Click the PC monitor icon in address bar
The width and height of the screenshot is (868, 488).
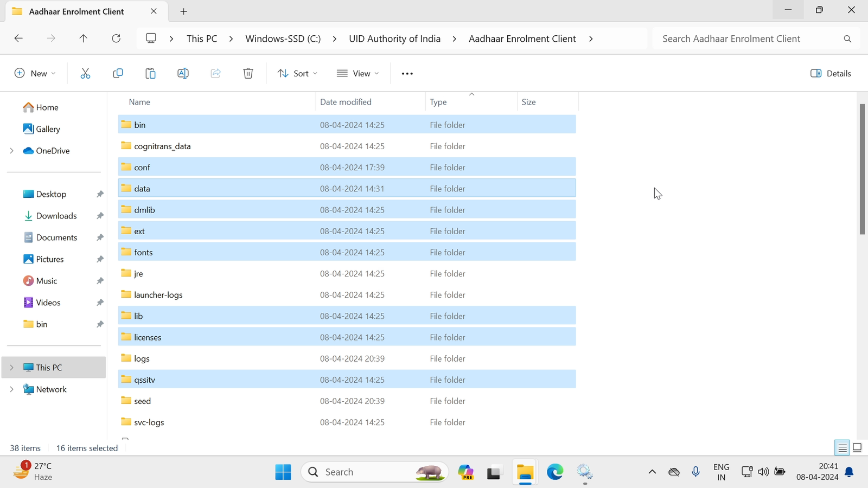point(151,38)
